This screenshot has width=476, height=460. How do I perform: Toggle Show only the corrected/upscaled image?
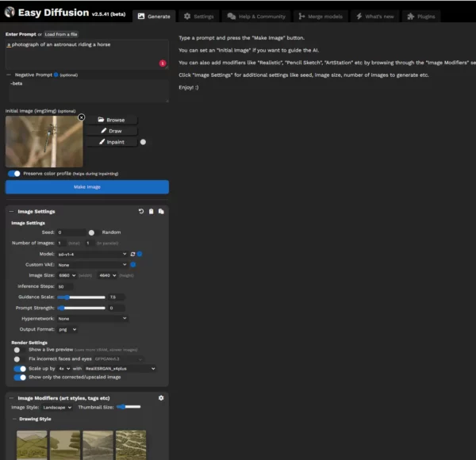[x=20, y=378]
